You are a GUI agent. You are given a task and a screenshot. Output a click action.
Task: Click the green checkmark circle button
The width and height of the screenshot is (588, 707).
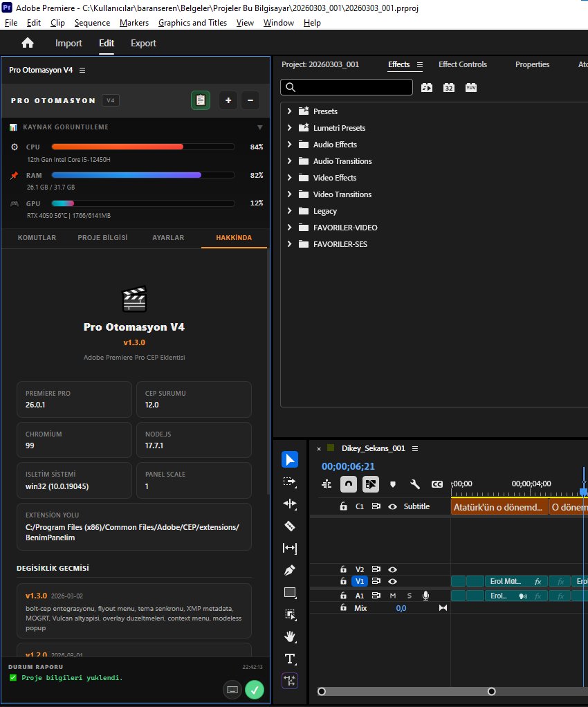pos(255,690)
